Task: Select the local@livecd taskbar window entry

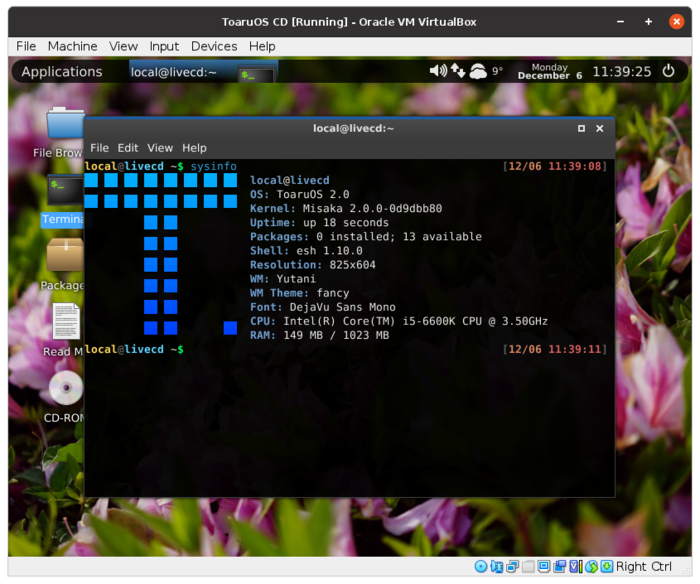Action: click(203, 71)
